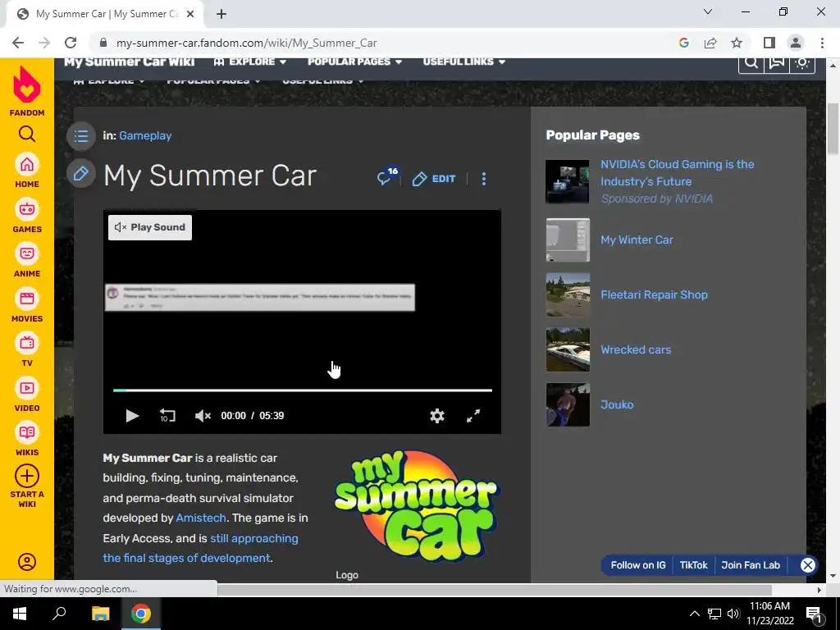The width and height of the screenshot is (840, 630).
Task: Open Fandom sidebar search icon
Action: pos(27,134)
